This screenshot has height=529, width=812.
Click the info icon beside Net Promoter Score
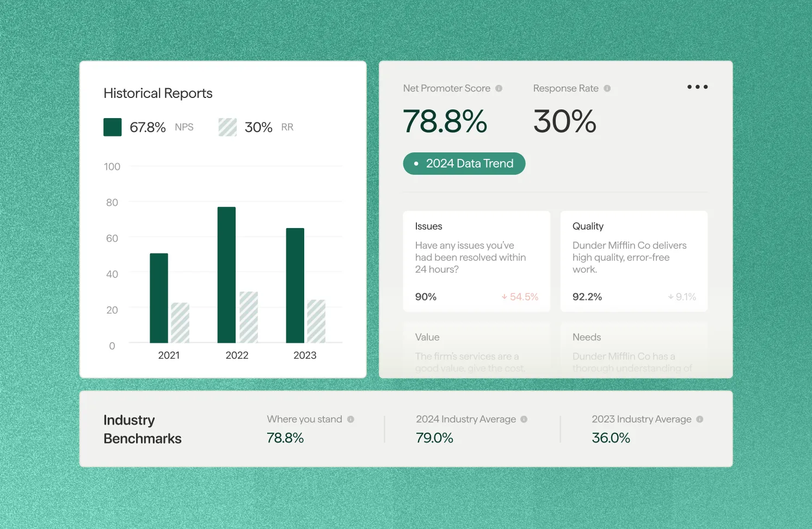(499, 88)
